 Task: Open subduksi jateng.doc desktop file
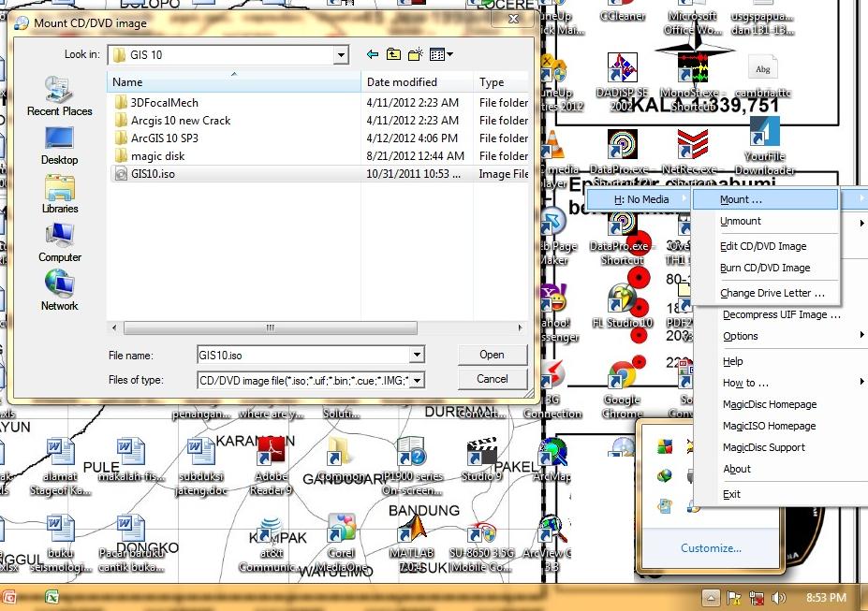tap(201, 466)
